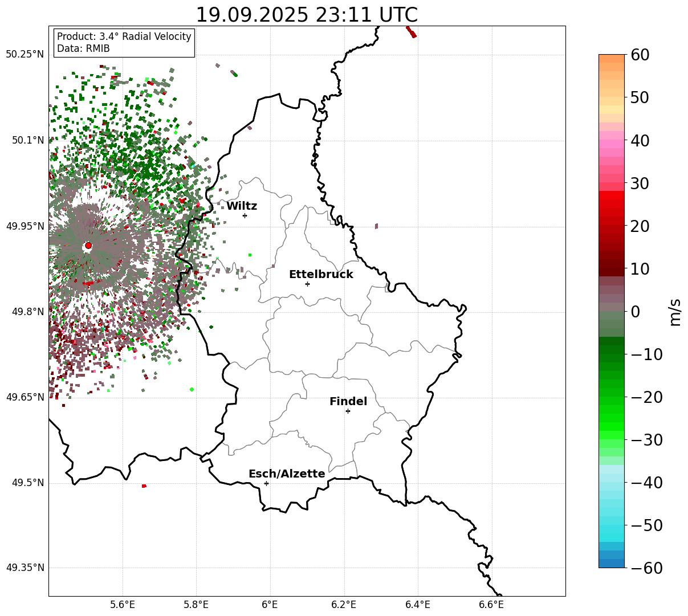Click the colorbar 60 tick label
688x616 pixels.
(x=640, y=55)
